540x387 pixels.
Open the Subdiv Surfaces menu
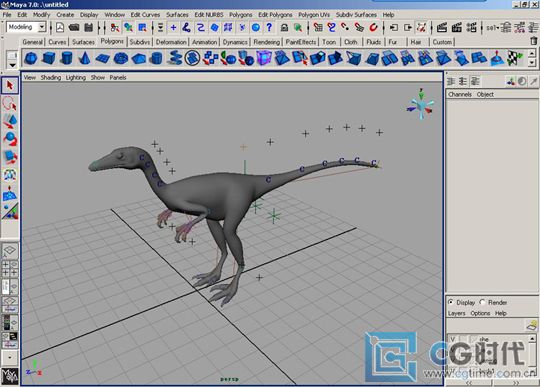click(356, 15)
